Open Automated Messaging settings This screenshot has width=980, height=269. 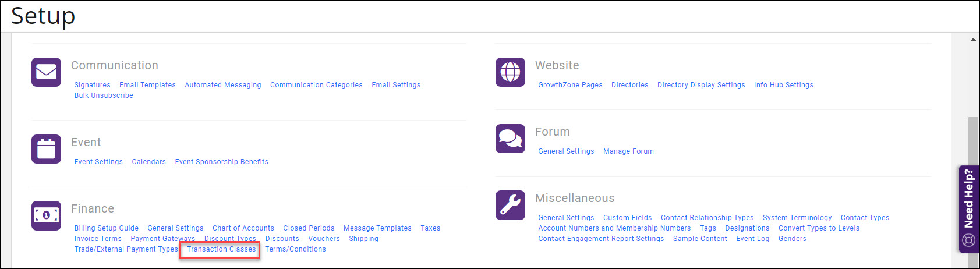tap(222, 85)
